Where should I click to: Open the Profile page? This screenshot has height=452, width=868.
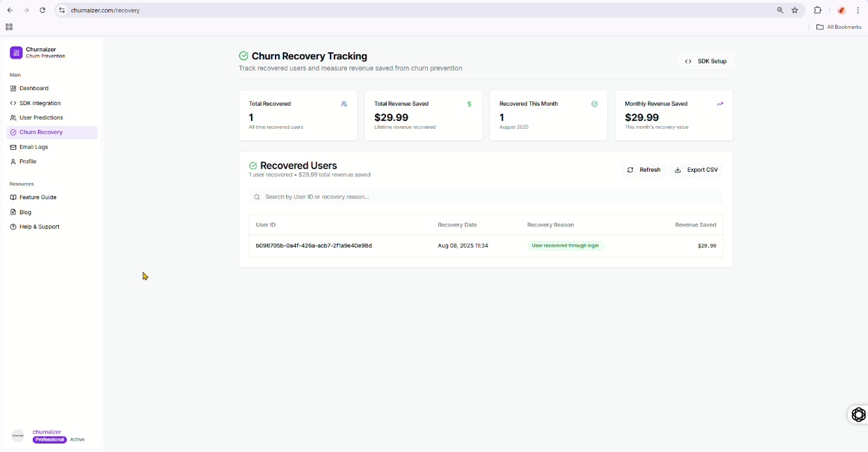click(27, 161)
